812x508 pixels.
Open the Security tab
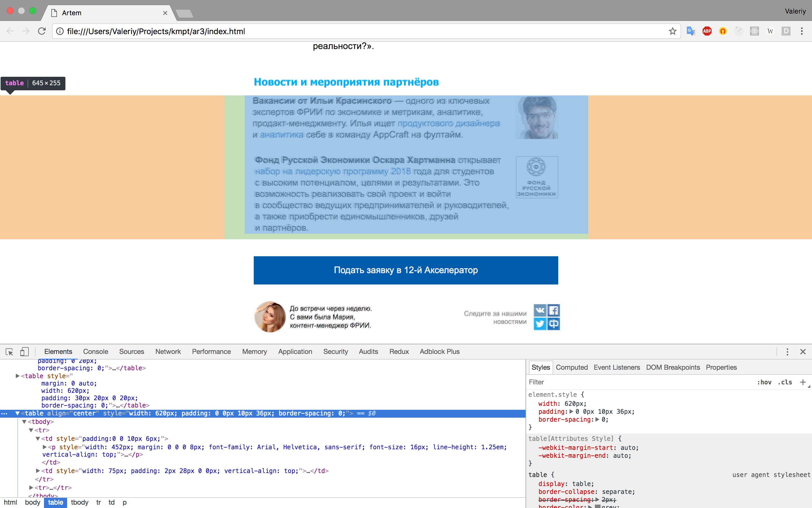[336, 351]
